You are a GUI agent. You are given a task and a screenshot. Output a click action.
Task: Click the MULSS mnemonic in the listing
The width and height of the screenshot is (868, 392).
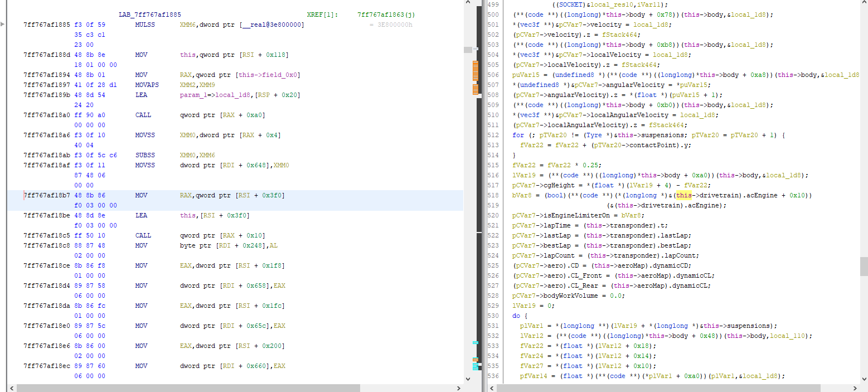point(145,25)
